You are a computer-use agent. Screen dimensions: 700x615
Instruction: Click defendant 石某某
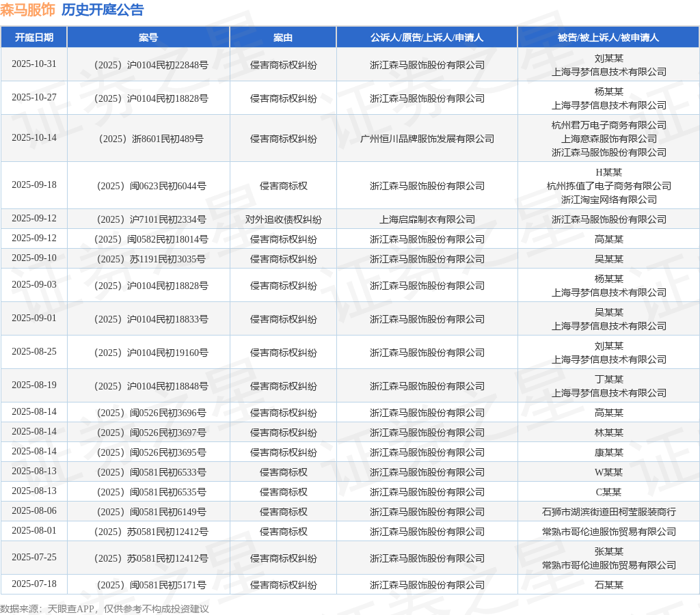(x=608, y=585)
